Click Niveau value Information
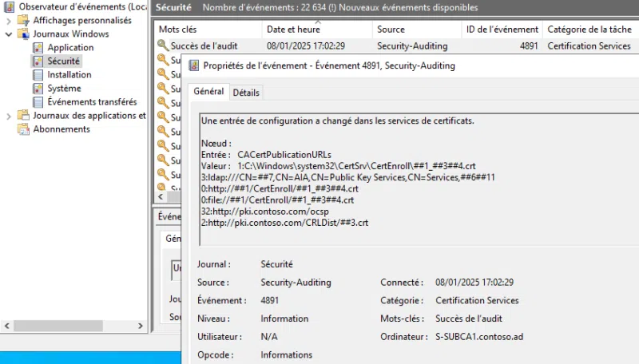Viewport: 639px width, 364px height. point(284,318)
